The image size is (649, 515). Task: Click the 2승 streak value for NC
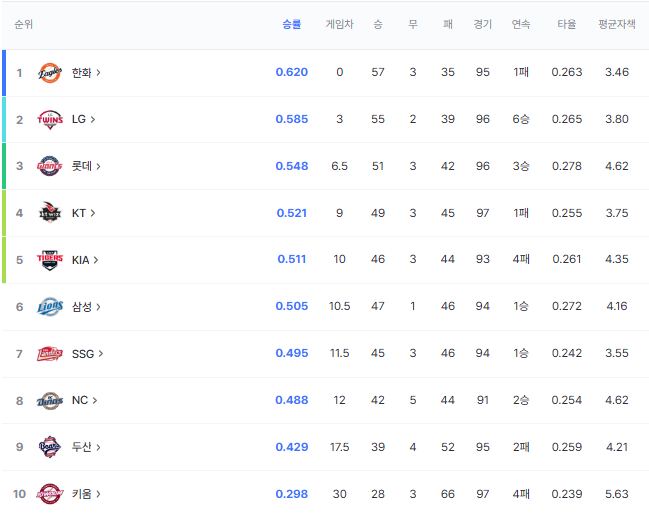521,400
